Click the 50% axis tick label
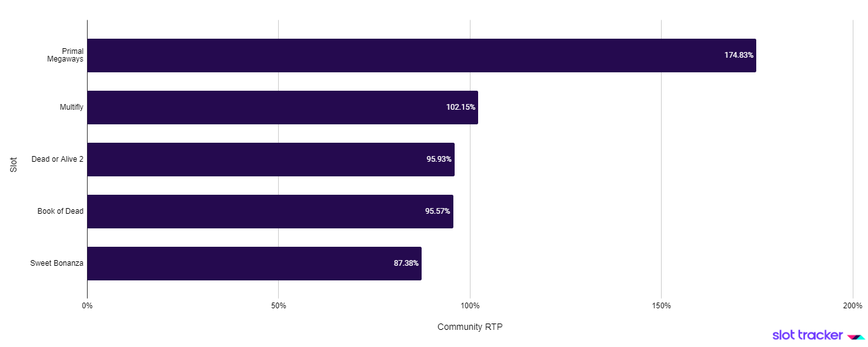This screenshot has width=868, height=347. click(278, 306)
